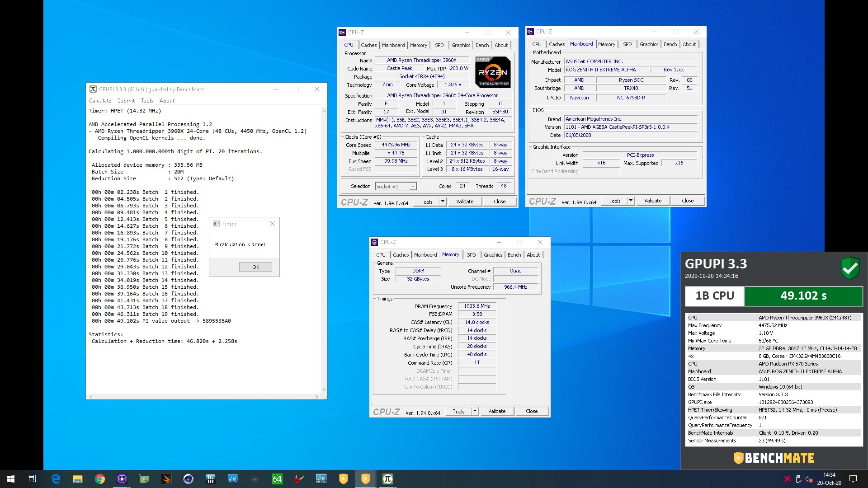Click the Sensor Measurements row in BenchMate
Screen dimensions: 868x488
774,441
